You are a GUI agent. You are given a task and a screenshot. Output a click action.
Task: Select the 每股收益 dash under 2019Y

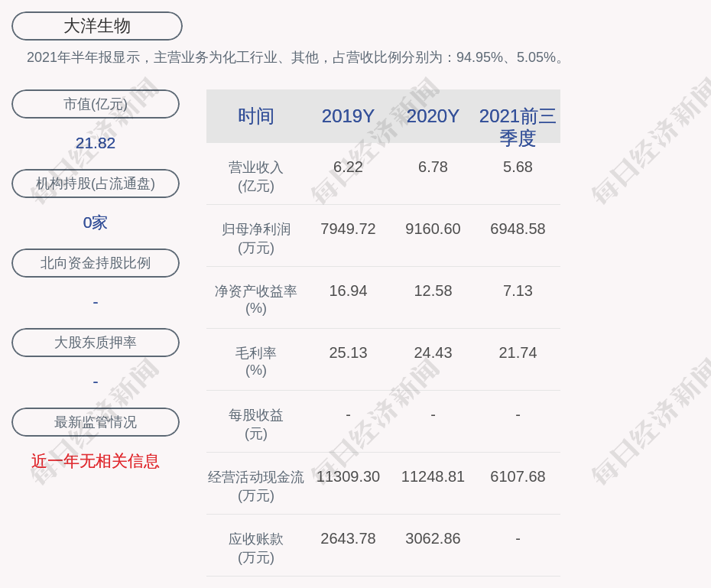349,414
